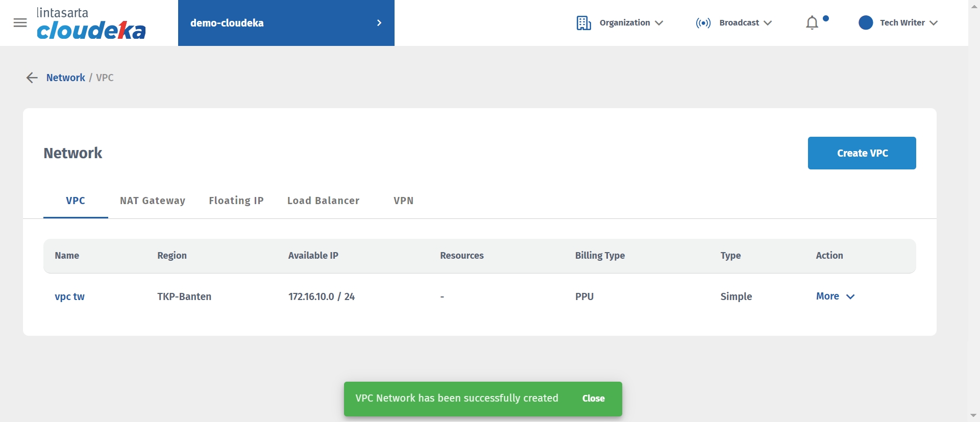
Task: Dismiss the success notification with Close
Action: pos(593,399)
